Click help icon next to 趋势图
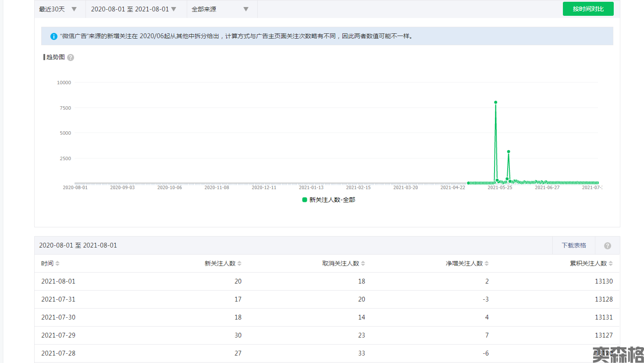This screenshot has width=644, height=363. point(71,58)
